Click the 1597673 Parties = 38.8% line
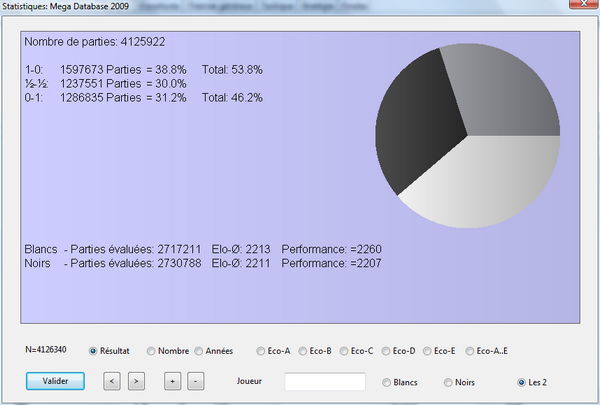Viewport: 600px width, 405px height. [x=123, y=70]
